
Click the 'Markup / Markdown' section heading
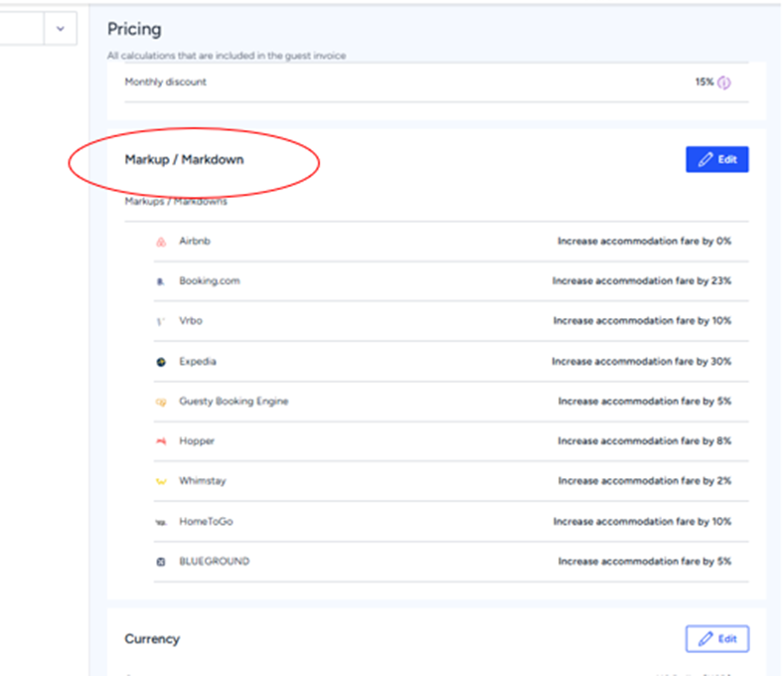[184, 160]
